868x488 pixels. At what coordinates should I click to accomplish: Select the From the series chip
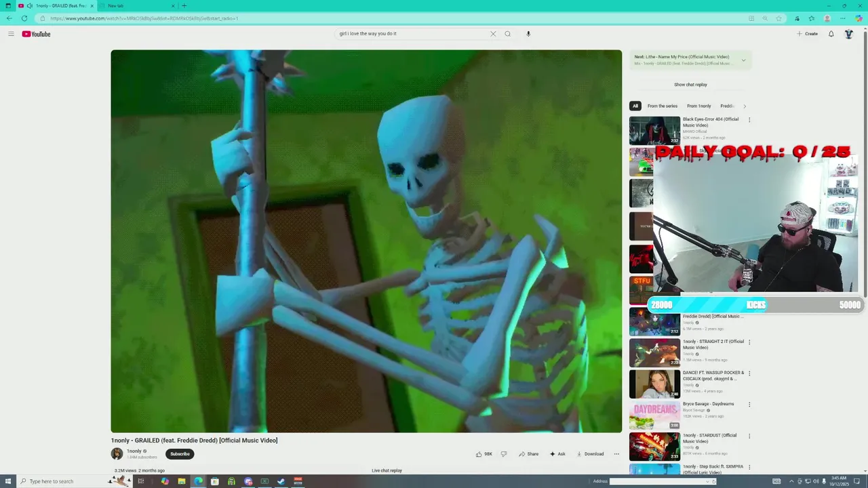663,106
